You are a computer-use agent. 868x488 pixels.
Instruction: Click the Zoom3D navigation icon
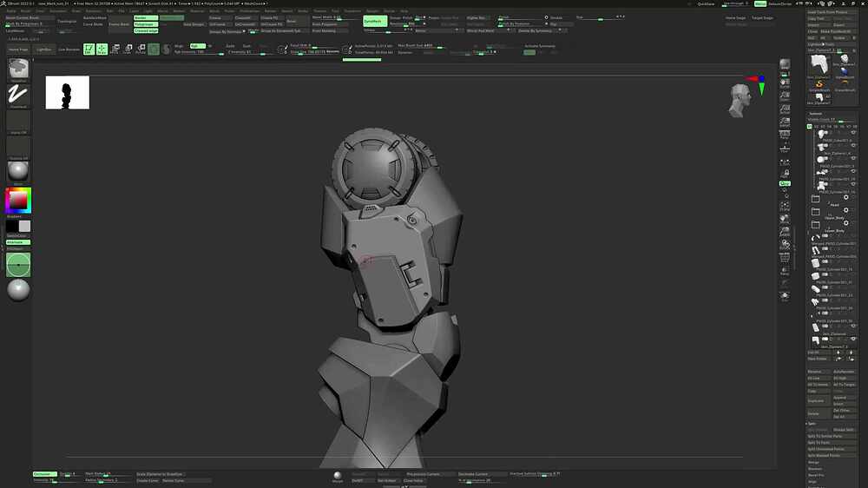785,232
